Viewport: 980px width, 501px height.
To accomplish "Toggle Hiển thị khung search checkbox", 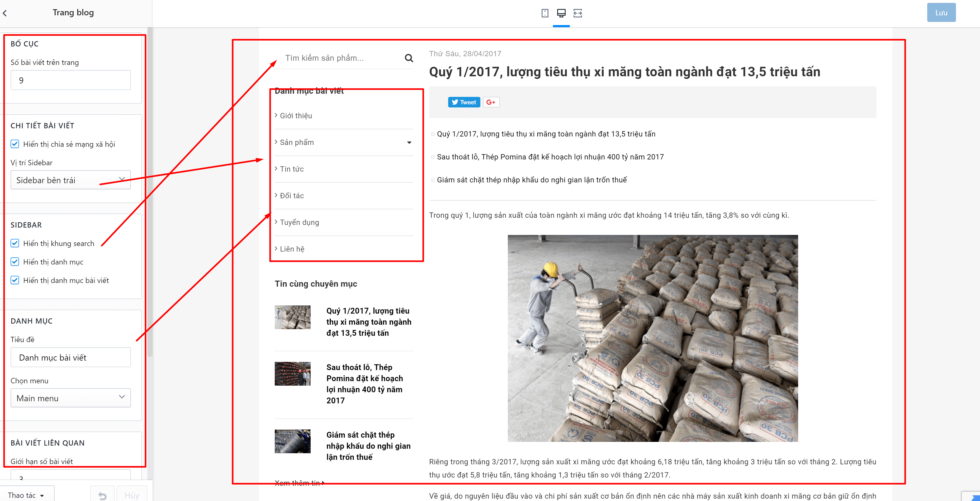I will click(15, 243).
